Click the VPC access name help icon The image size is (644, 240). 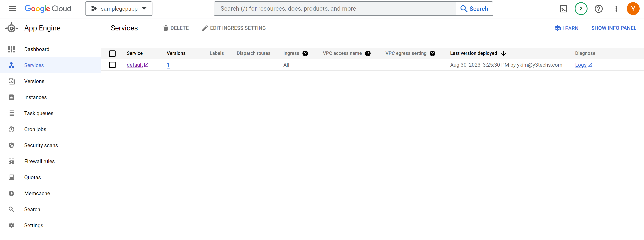(368, 53)
